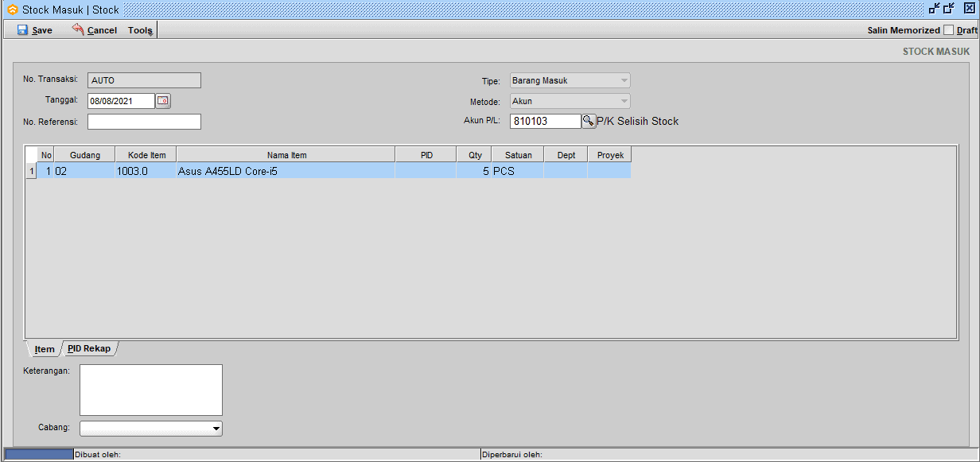Switch to the PID Rekap tab
This screenshot has height=462, width=980.
tap(89, 348)
